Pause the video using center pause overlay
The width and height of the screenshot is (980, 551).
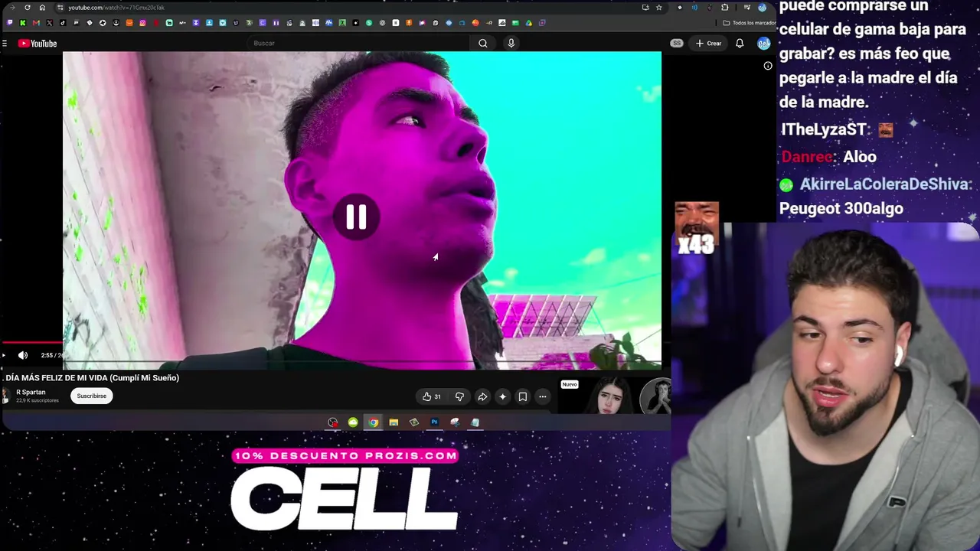(x=356, y=217)
